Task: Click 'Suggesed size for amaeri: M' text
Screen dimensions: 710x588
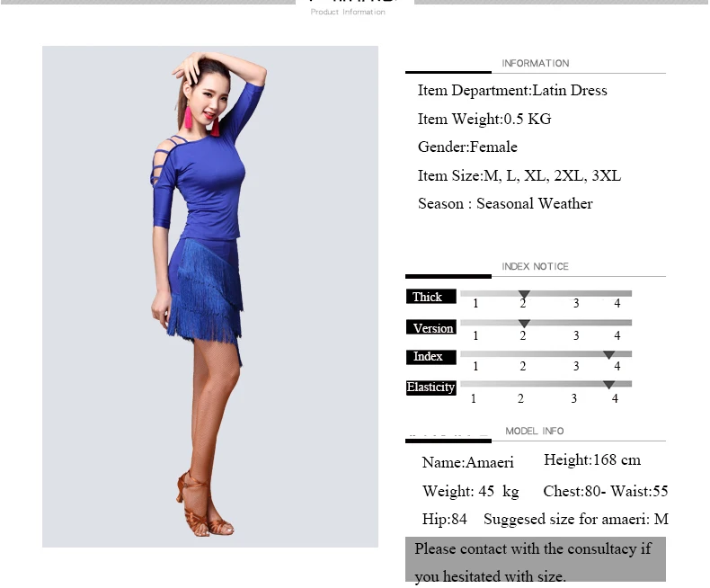Action: point(576,519)
